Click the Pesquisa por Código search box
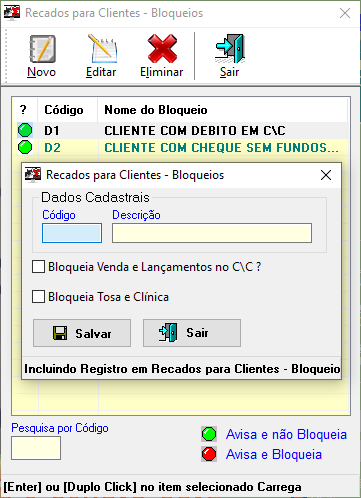361x498 pixels. click(36, 448)
